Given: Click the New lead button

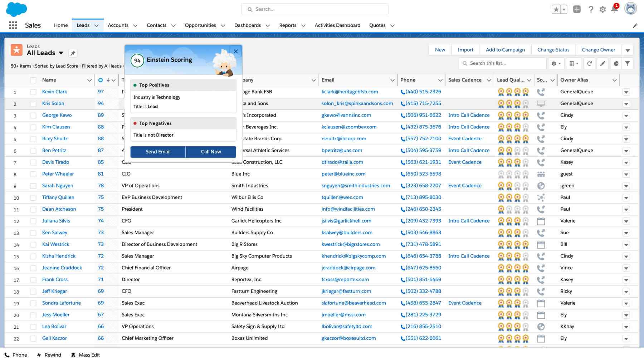Looking at the screenshot, I should coord(440,50).
